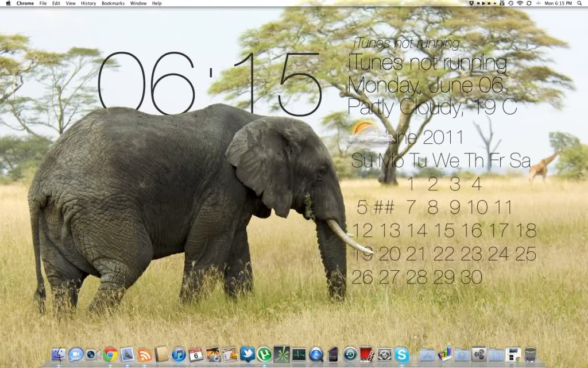588x368 pixels.
Task: Expand the music controller dropdown arrow
Action: point(495,3)
